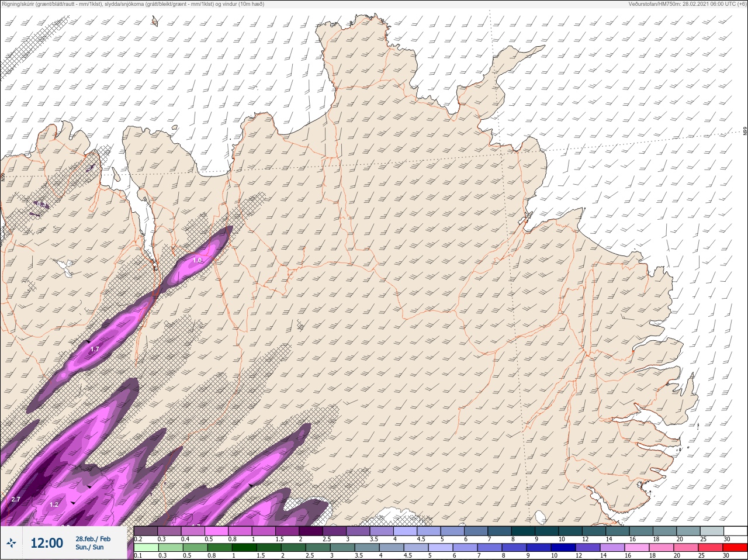This screenshot has width=748, height=560.
Task: Click the 2.7 precipitation value on map
Action: click(x=16, y=499)
